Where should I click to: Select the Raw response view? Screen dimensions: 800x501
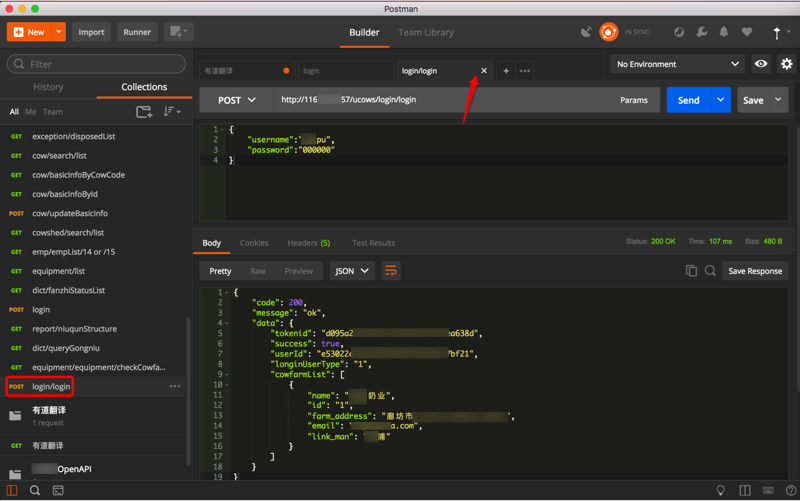258,271
